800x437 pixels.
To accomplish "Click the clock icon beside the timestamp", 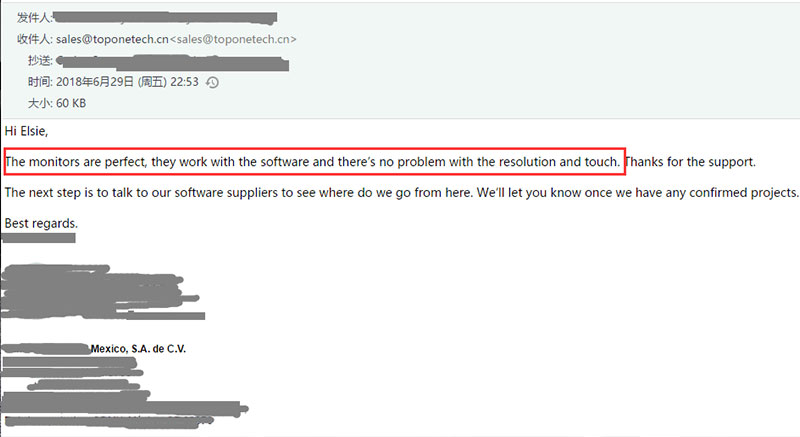I will tap(212, 82).
